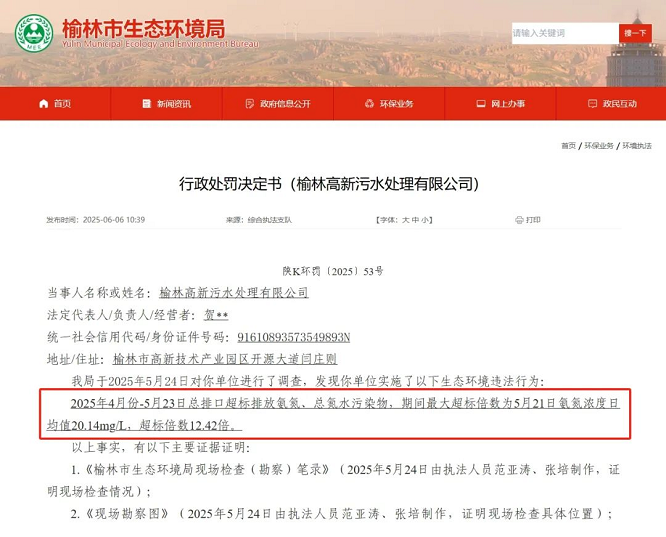The width and height of the screenshot is (666, 537).
Task: Click document number 陕K环罚〔2025〕53号
Action: (x=333, y=271)
